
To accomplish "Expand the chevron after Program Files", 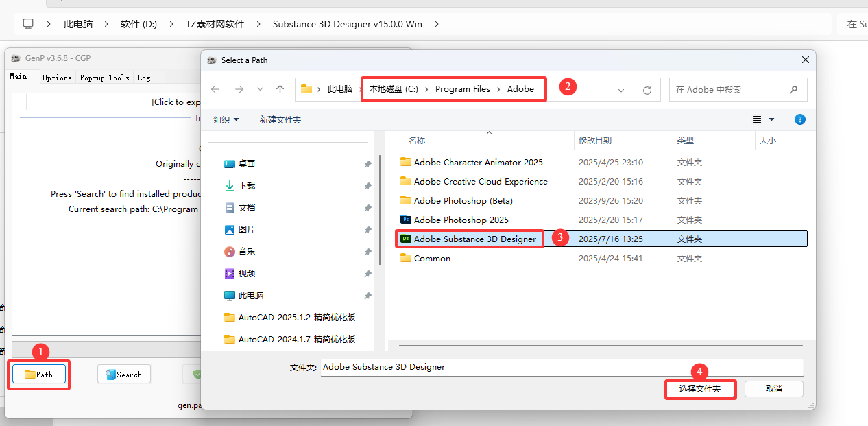I will coord(498,89).
